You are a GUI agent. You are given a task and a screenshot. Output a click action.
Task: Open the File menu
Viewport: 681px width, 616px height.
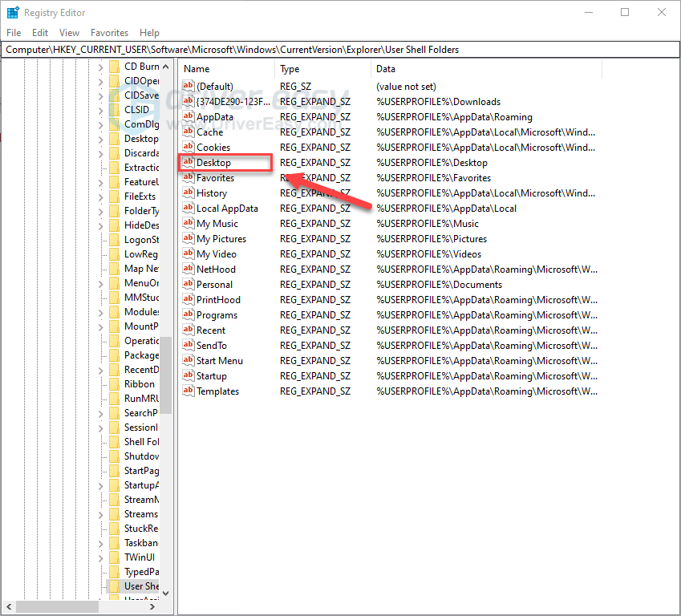point(14,33)
